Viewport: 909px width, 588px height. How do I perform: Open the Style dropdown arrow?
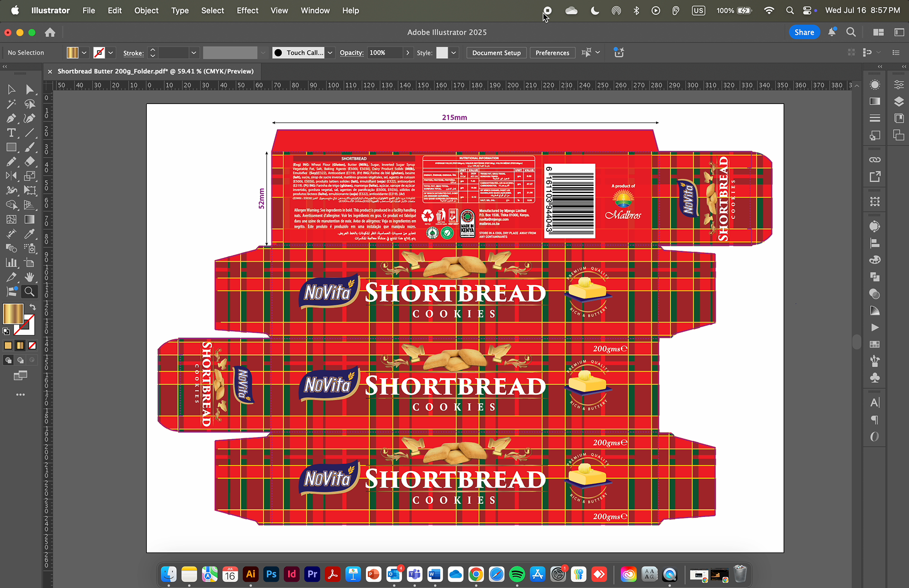454,53
